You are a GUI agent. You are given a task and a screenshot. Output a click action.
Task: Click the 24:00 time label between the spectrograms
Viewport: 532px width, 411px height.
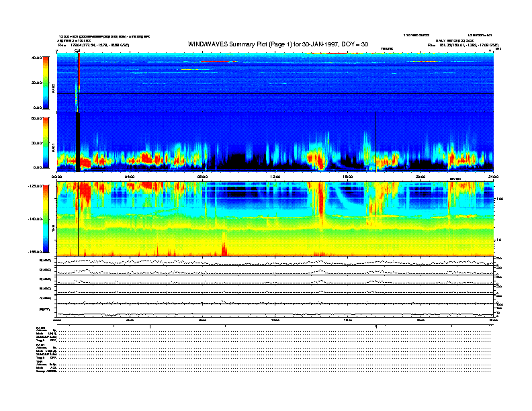click(493, 177)
